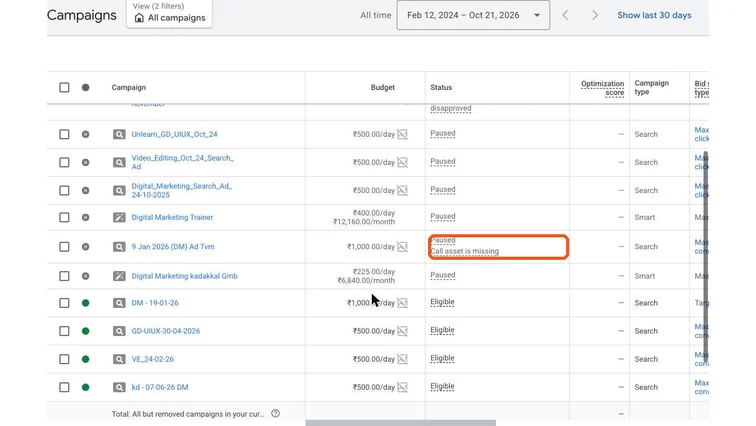Select all campaigns with the header checkbox
The image size is (756, 426).
[64, 87]
